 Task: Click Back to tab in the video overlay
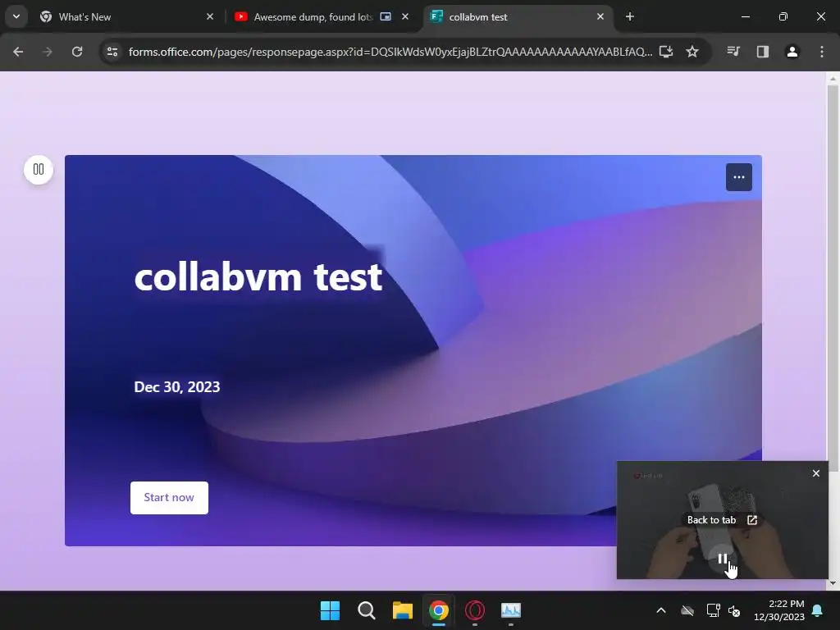tap(722, 520)
